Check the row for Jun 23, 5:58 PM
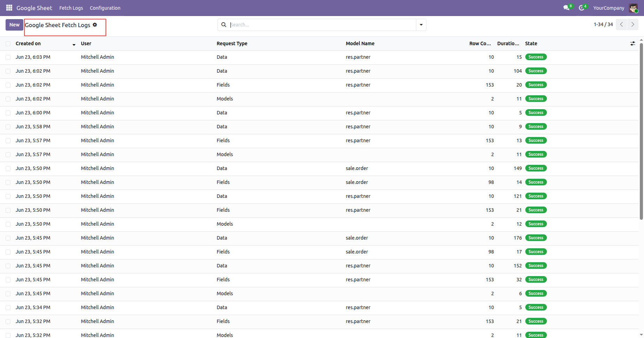The image size is (644, 338). coord(8,127)
